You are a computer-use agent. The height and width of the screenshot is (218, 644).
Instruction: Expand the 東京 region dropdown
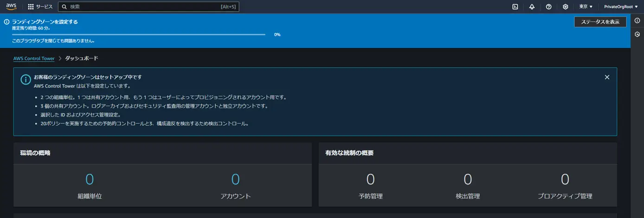pyautogui.click(x=586, y=7)
